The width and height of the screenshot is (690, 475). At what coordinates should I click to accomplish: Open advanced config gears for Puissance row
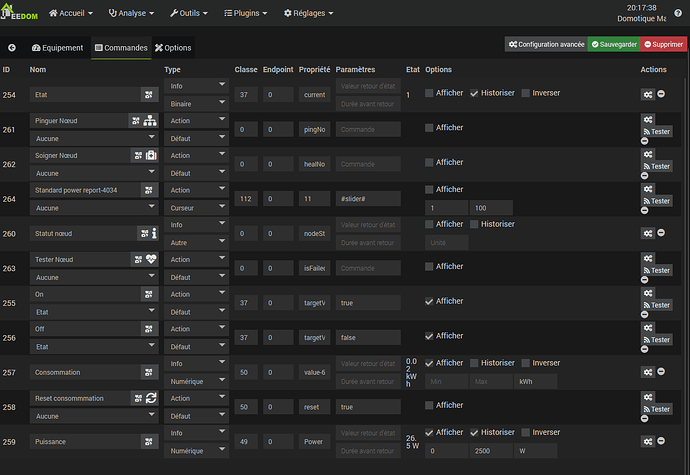648,441
